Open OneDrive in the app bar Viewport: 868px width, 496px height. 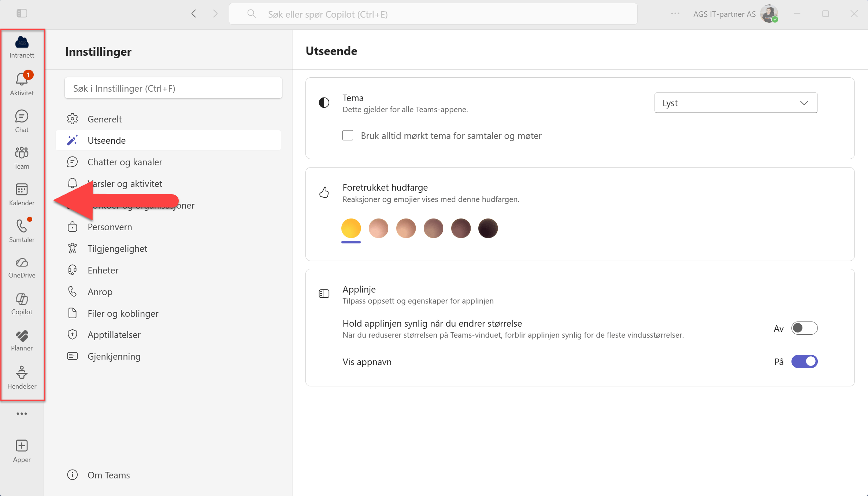click(22, 268)
